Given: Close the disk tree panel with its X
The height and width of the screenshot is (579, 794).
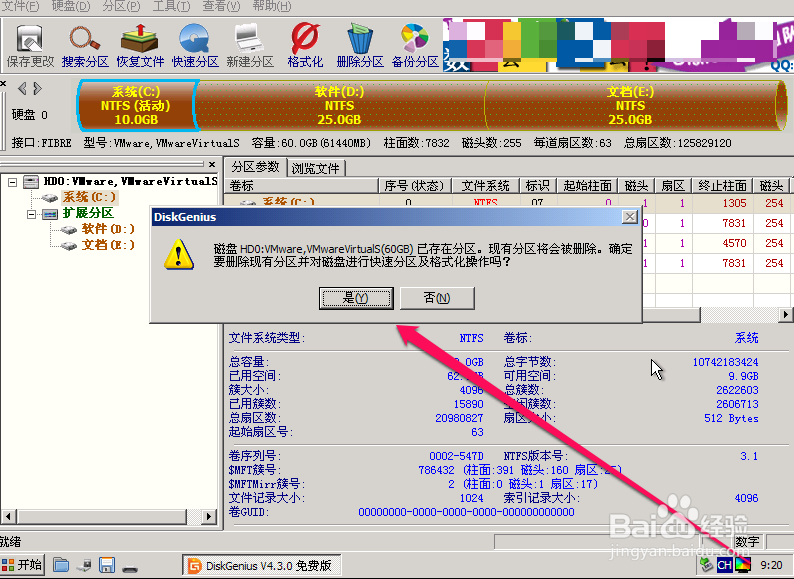Looking at the screenshot, I should click(212, 164).
